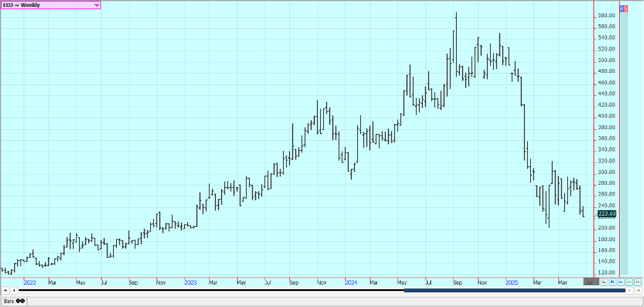
Task: Click the 120.00 price axis label
Action: (607, 273)
